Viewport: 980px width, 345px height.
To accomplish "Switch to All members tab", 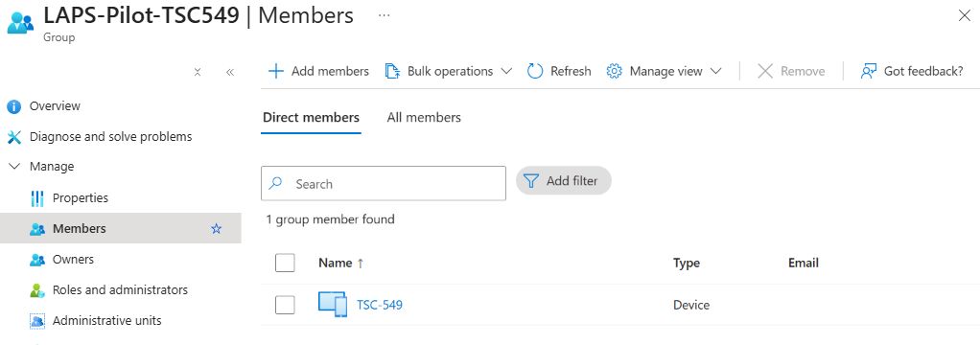I will point(424,118).
